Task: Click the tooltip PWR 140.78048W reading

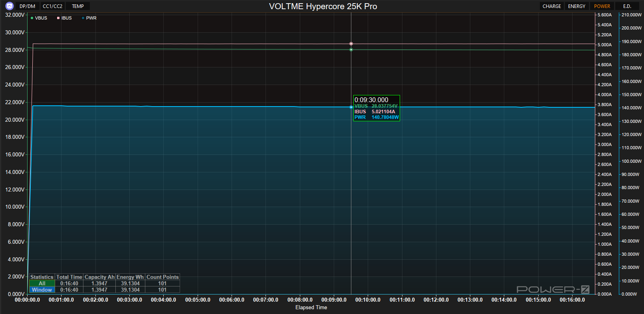Action: point(376,117)
